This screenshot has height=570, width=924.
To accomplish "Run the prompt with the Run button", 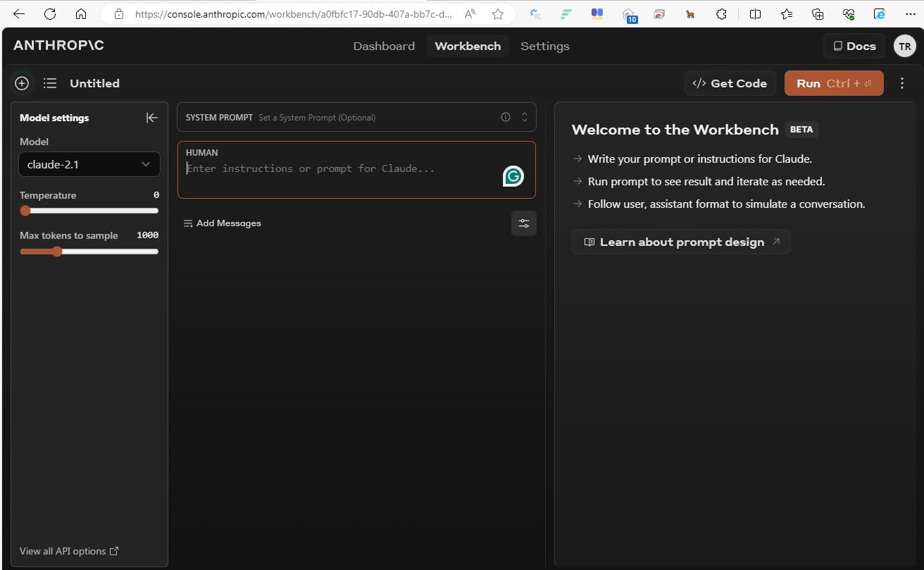I will pyautogui.click(x=834, y=83).
